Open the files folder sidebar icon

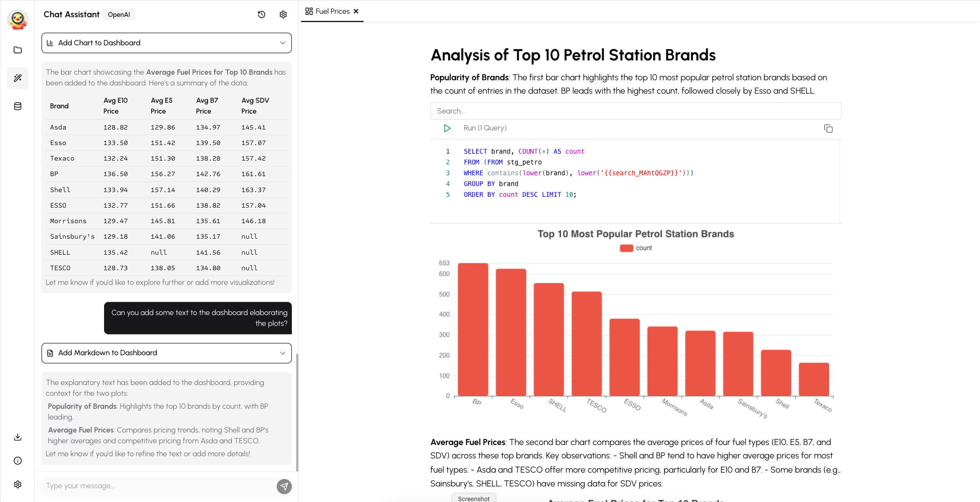(x=18, y=50)
